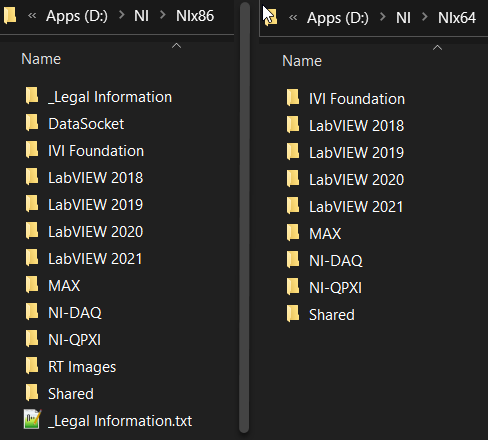Expand hidden path chevrons in NIx86 address bar
This screenshot has width=488, height=440.
(x=32, y=16)
